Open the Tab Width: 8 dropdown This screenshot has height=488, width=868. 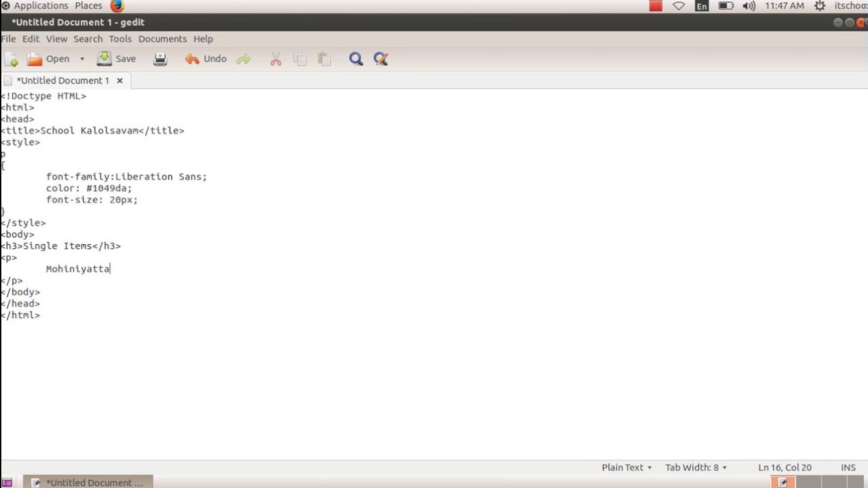696,467
